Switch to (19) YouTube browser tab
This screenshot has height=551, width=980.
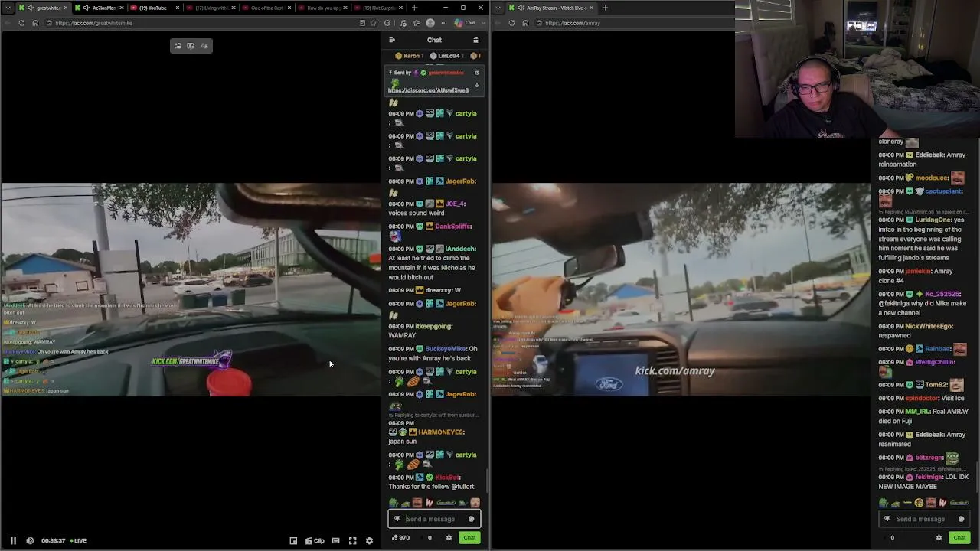(x=155, y=8)
